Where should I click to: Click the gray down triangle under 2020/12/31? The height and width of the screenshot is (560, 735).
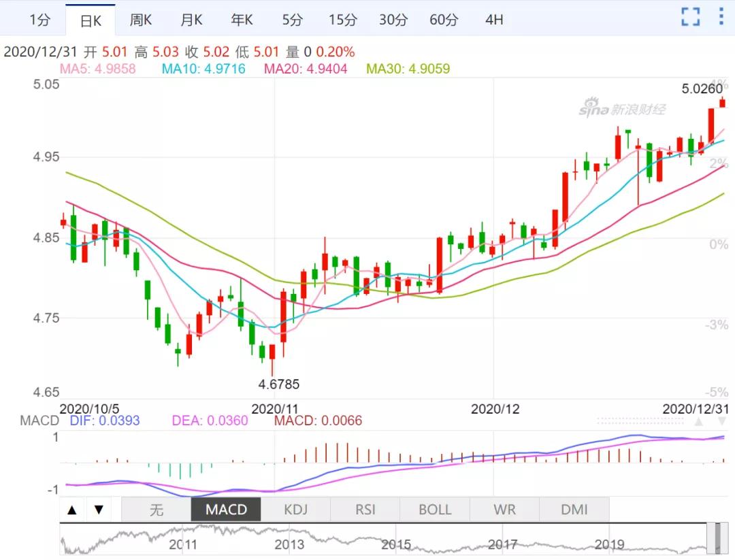pyautogui.click(x=721, y=422)
